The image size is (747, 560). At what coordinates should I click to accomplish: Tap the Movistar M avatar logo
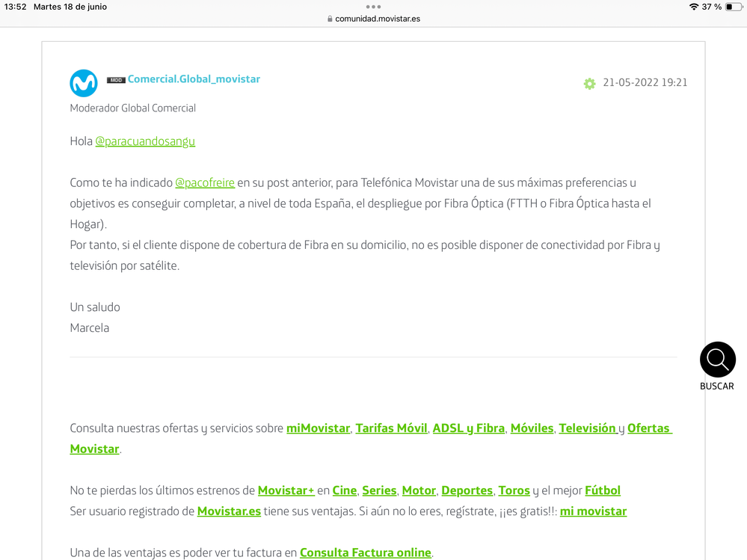(84, 83)
